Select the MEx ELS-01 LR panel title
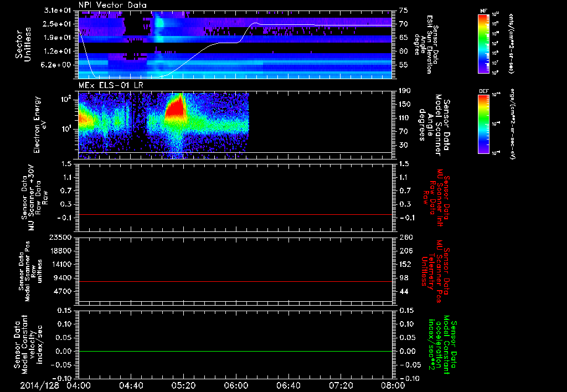This screenshot has width=567, height=392. click(x=111, y=85)
